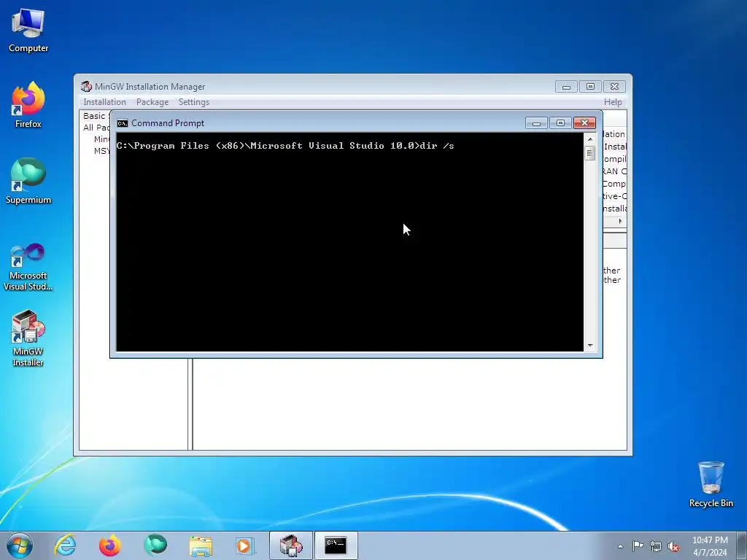The width and height of the screenshot is (747, 560).
Task: Minimize the Command Prompt window
Action: [536, 123]
